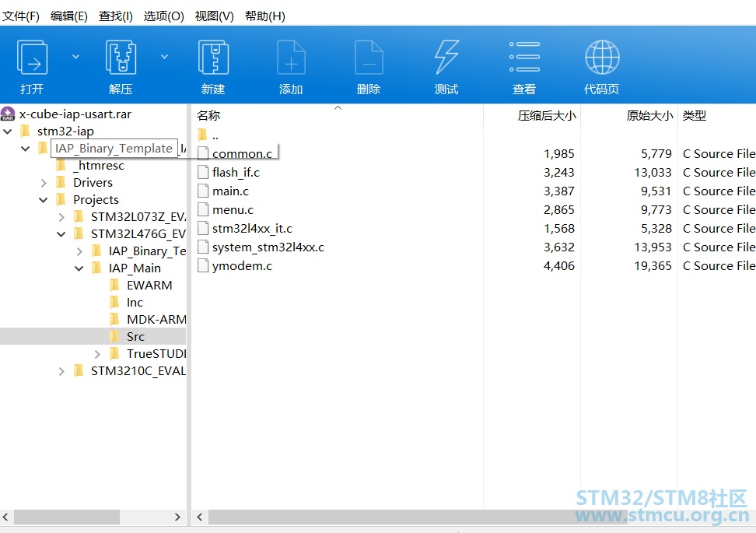
Task: Open the 编辑(E) menu
Action: tap(69, 16)
